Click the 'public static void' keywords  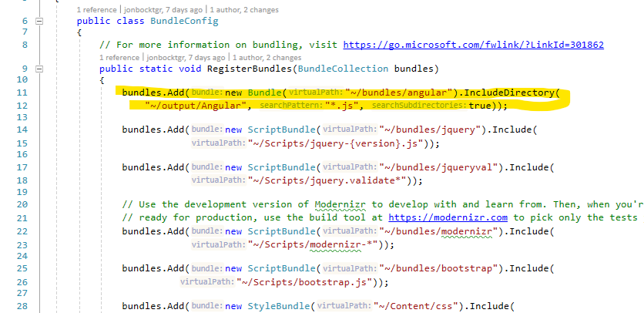(x=150, y=69)
